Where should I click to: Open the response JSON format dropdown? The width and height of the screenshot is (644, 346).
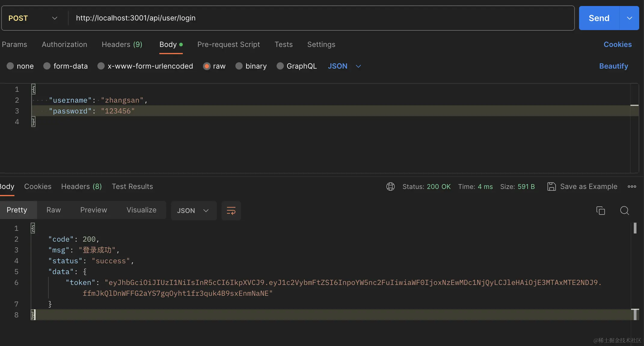pyautogui.click(x=193, y=211)
